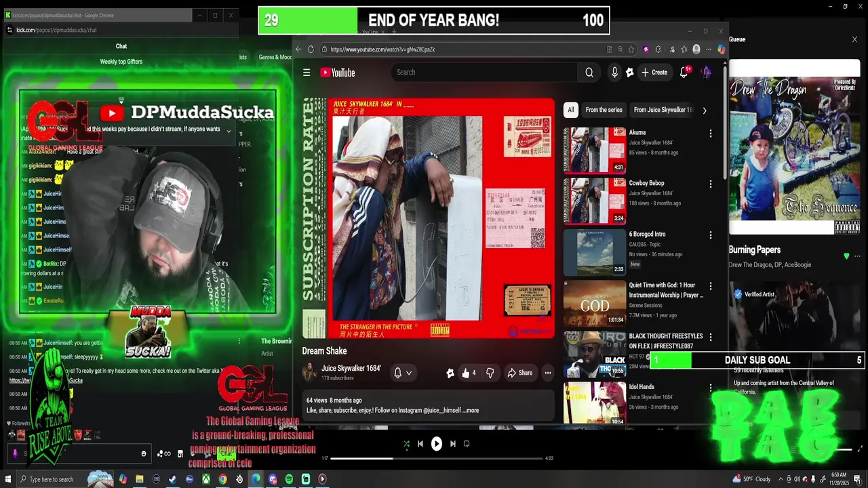Dislike the Dream Shake video
The height and width of the screenshot is (488, 868).
[x=490, y=373]
